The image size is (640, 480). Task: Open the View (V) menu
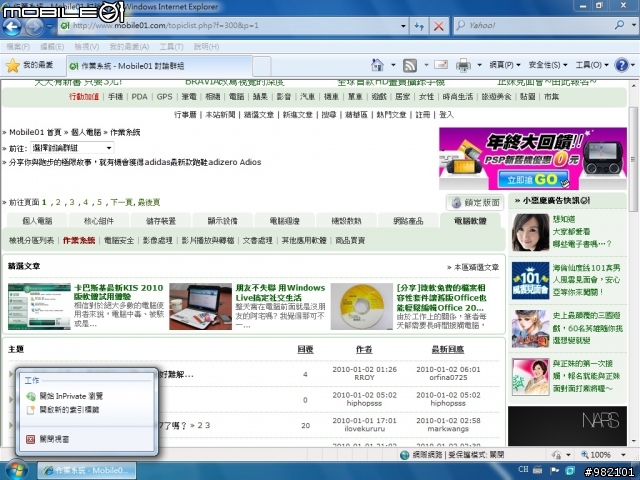point(87,47)
